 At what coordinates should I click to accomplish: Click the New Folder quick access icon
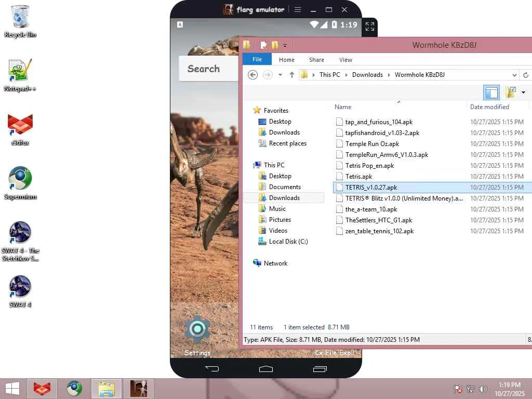pyautogui.click(x=275, y=45)
